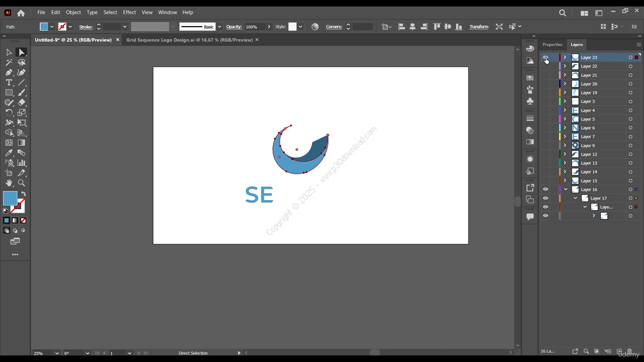
Task: Toggle visibility of Layer 17
Action: (x=545, y=198)
